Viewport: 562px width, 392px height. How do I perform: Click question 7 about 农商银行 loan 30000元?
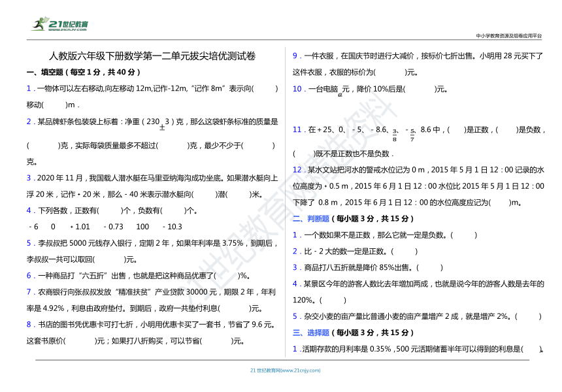pos(151,301)
